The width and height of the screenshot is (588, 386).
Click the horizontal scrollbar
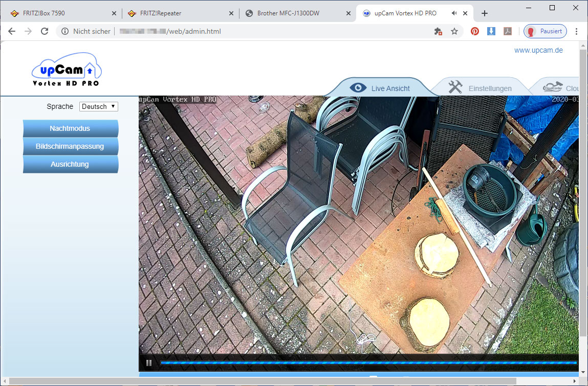tap(263, 381)
